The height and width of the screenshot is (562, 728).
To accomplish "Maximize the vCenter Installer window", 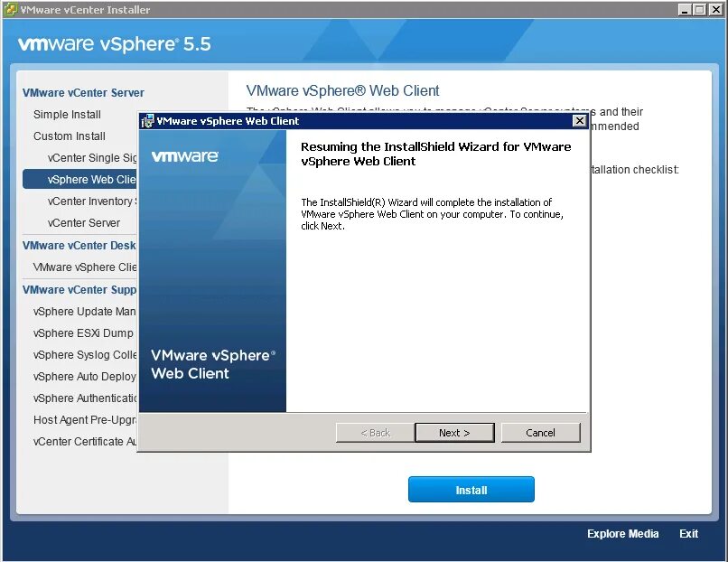I will point(699,9).
